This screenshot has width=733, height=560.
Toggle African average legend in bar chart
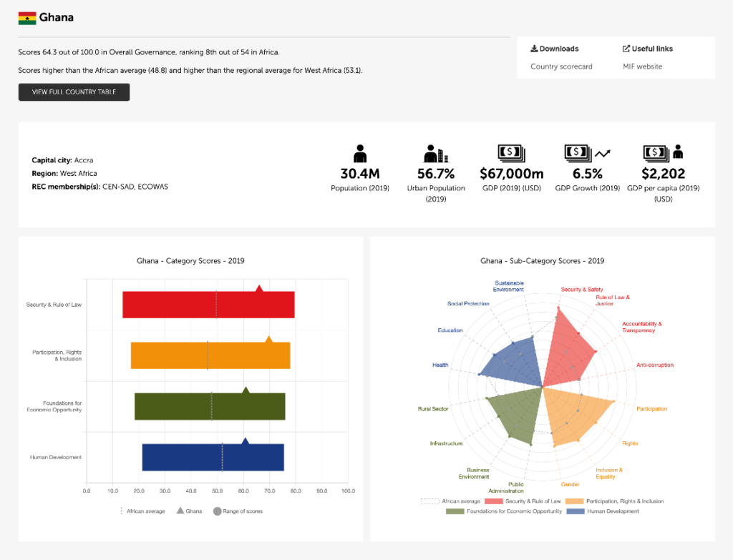tap(142, 511)
